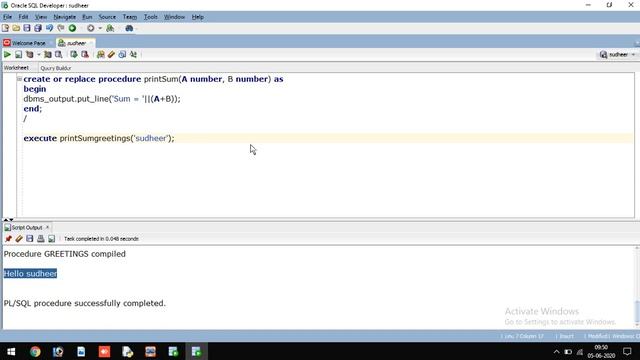Open the Help menu
Image resolution: width=640 pixels, height=360 pixels.
[198, 17]
